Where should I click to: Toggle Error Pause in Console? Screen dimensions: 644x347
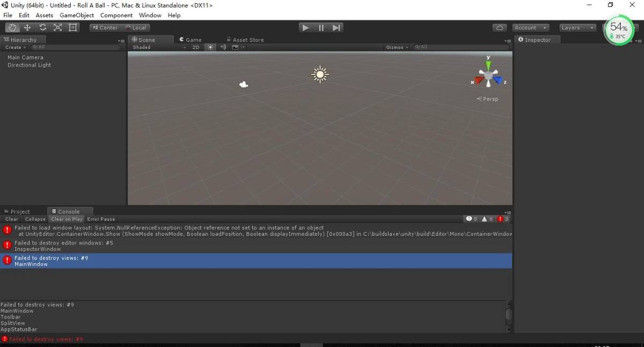point(101,219)
